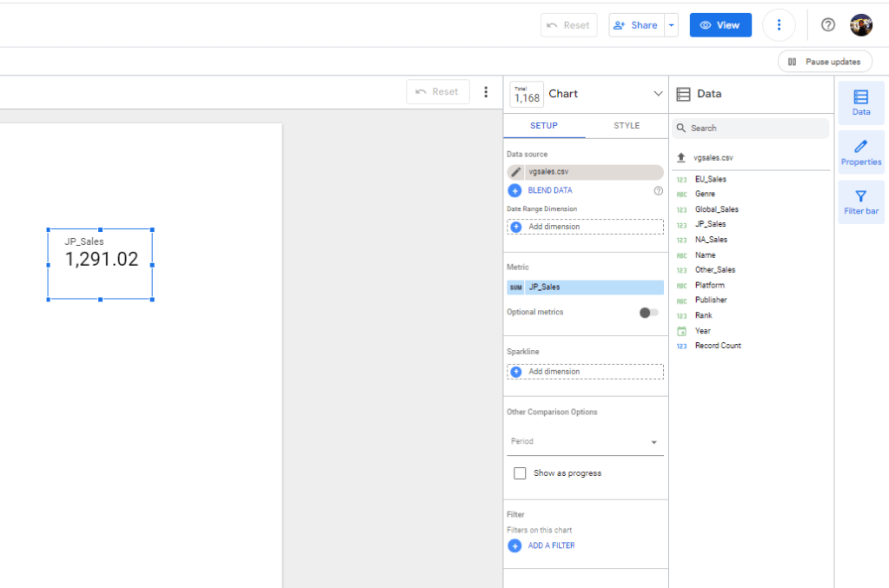
Task: Click the user profile avatar
Action: (860, 25)
